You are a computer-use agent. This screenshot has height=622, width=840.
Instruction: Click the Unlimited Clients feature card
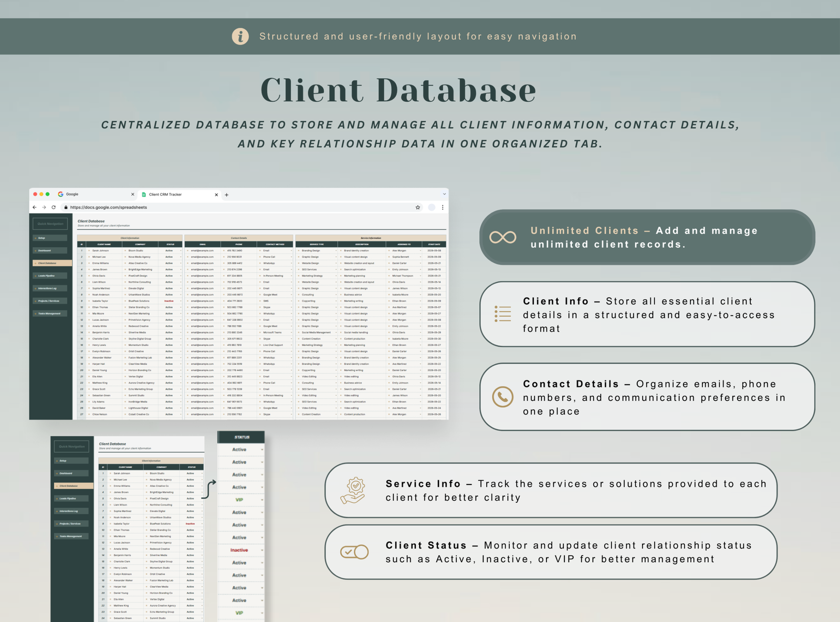click(647, 237)
